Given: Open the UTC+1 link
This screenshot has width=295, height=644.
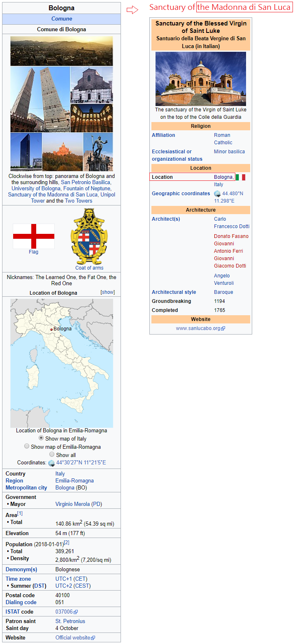Looking at the screenshot, I should pyautogui.click(x=64, y=579).
